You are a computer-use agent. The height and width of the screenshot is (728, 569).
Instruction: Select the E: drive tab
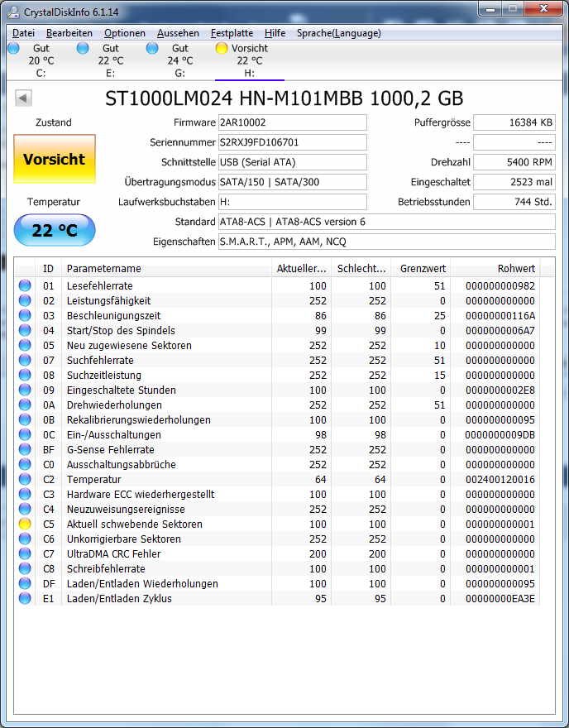[x=111, y=60]
